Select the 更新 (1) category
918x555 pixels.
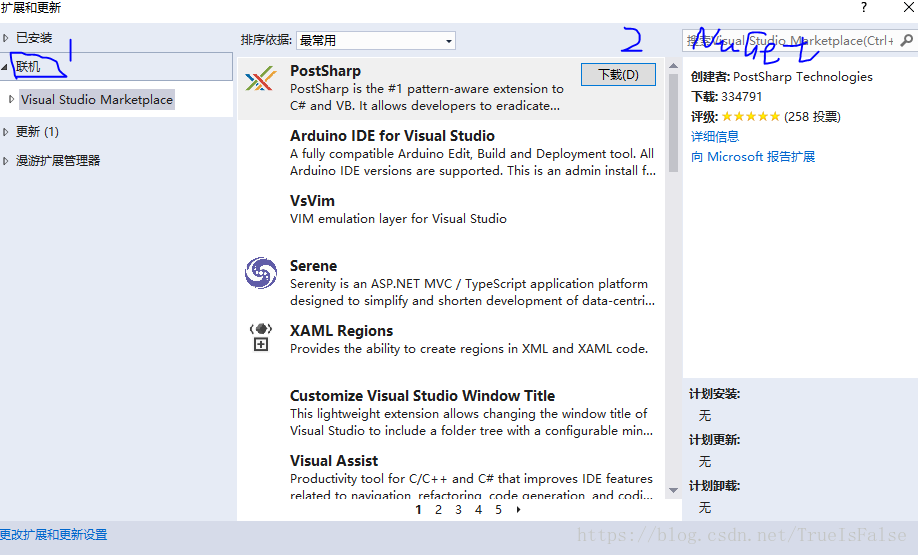(x=37, y=132)
